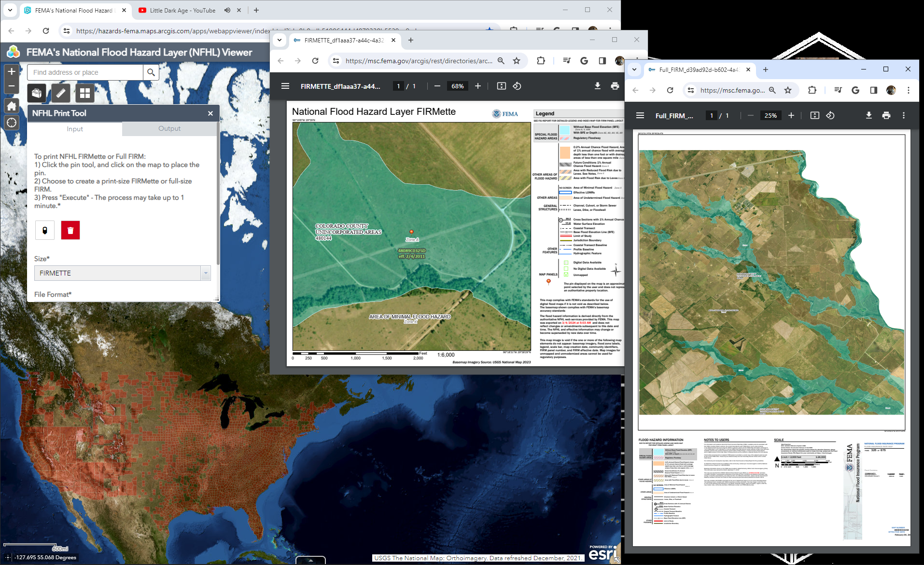Open the basemap gallery grid icon
The width and height of the screenshot is (924, 565).
tap(85, 93)
